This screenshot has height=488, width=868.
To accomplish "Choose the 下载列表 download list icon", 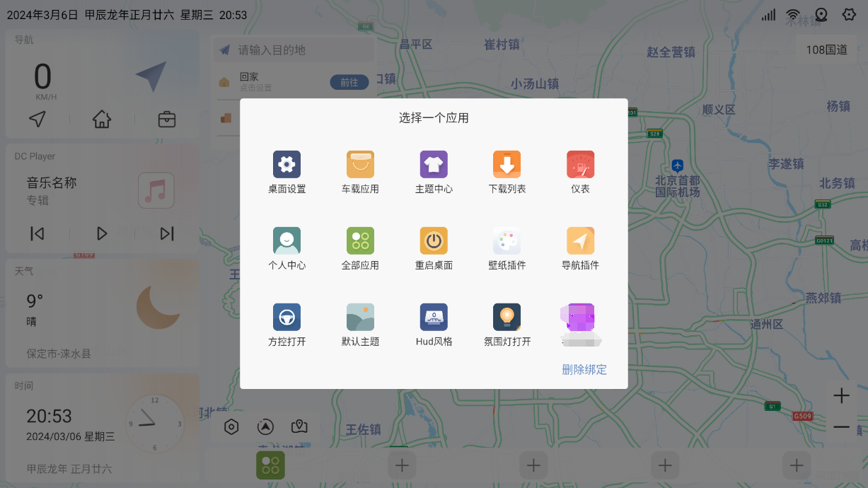I will click(x=507, y=165).
